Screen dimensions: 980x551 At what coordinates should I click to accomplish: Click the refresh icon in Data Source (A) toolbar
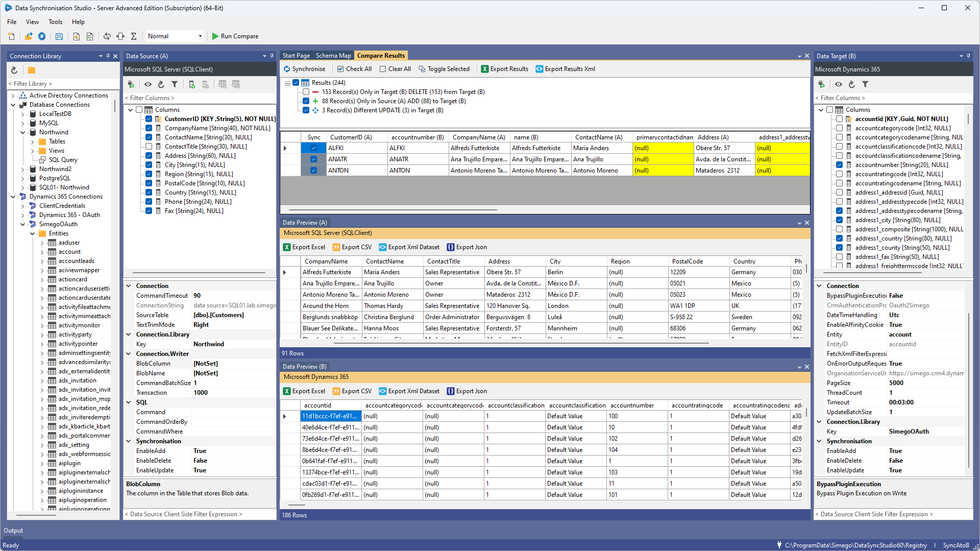pyautogui.click(x=161, y=84)
